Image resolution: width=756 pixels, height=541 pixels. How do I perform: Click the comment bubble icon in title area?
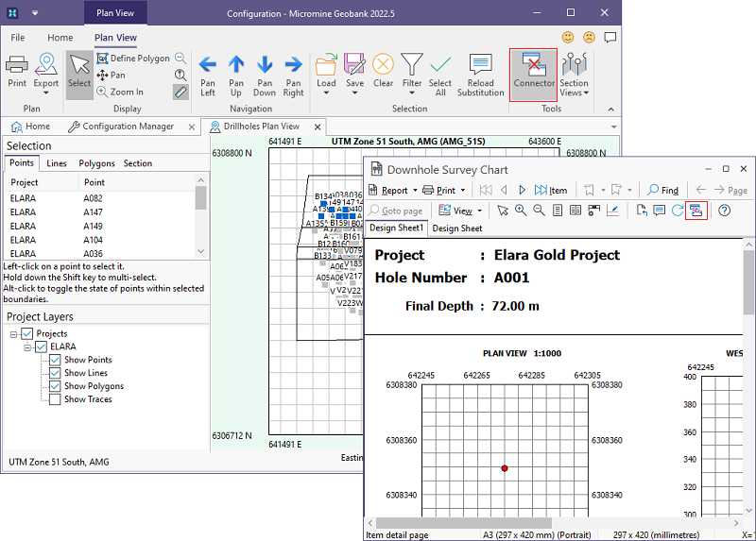(610, 37)
